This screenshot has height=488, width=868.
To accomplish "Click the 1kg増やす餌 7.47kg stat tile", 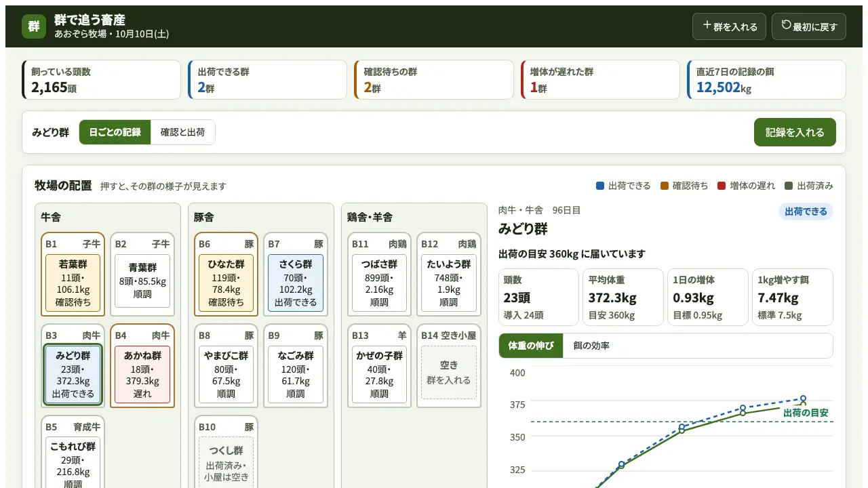I will point(792,298).
